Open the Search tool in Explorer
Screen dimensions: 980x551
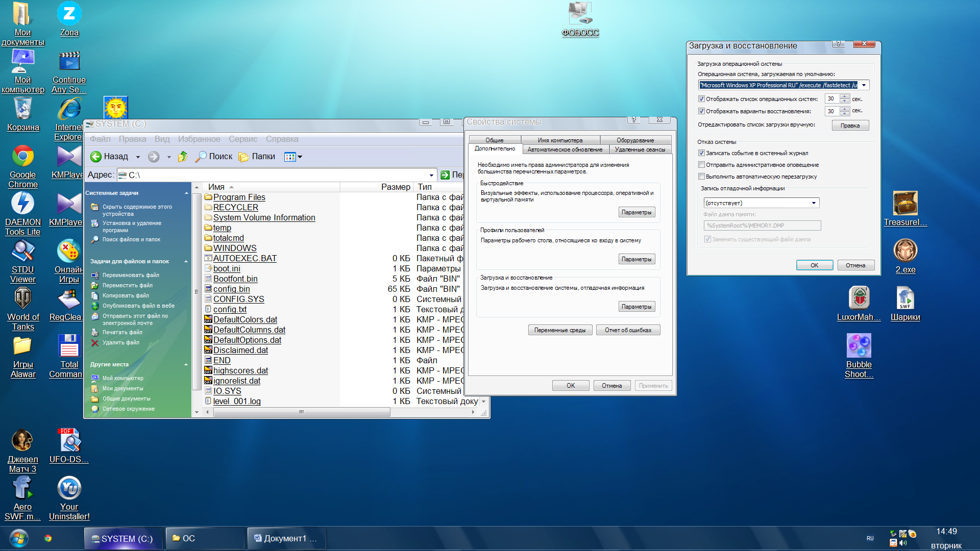214,157
